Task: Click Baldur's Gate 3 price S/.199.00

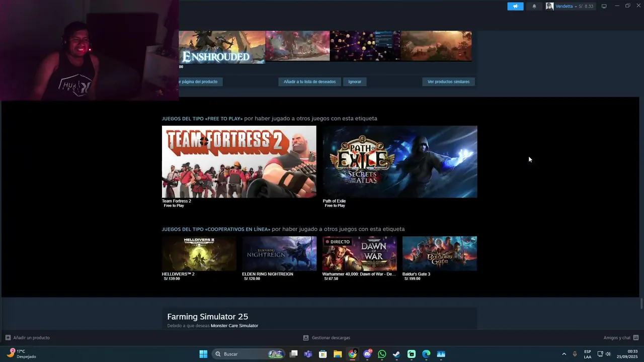Action: click(412, 279)
